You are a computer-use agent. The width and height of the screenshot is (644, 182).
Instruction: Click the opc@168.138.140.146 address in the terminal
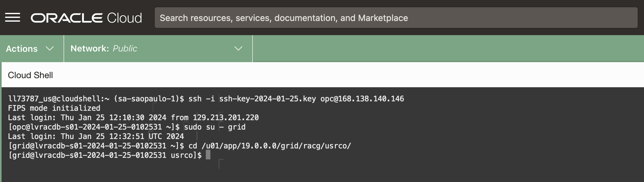362,99
